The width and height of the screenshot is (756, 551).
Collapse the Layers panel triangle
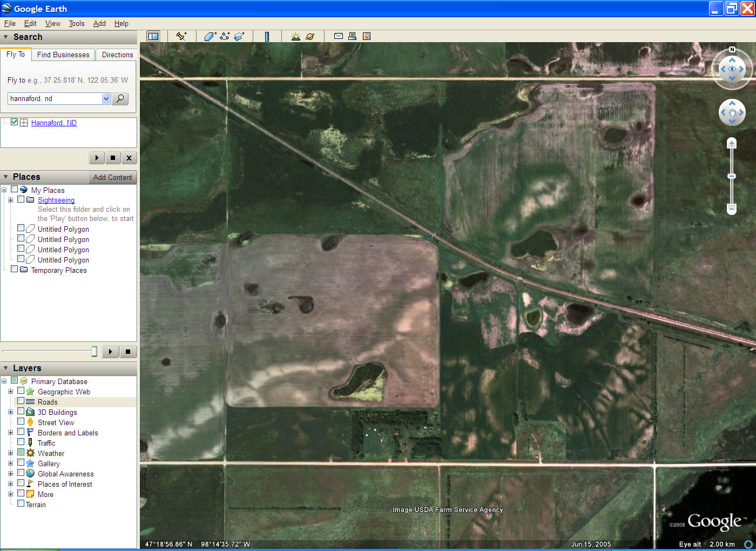pyautogui.click(x=6, y=368)
